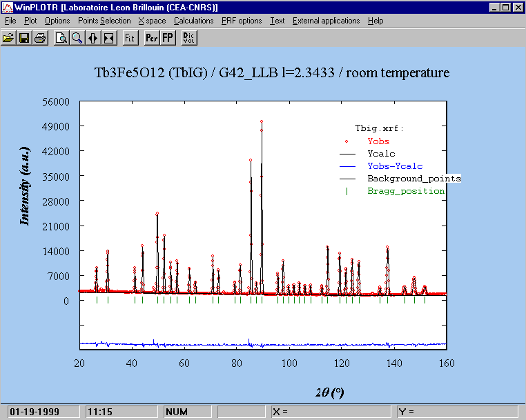
Task: Click the Save floppy disk icon
Action: click(24, 38)
